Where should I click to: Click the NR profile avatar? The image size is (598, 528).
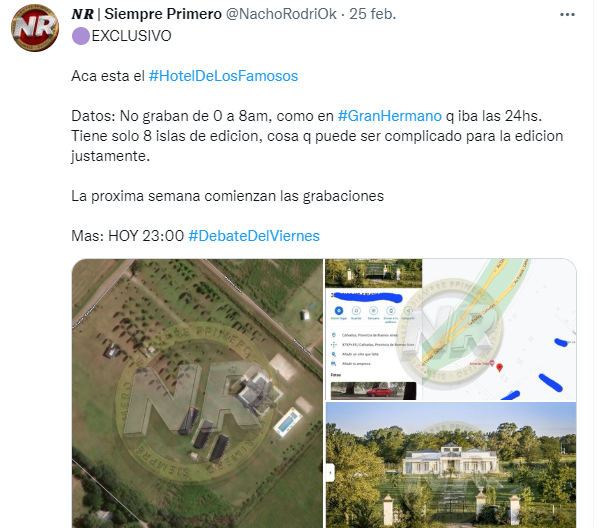click(35, 28)
